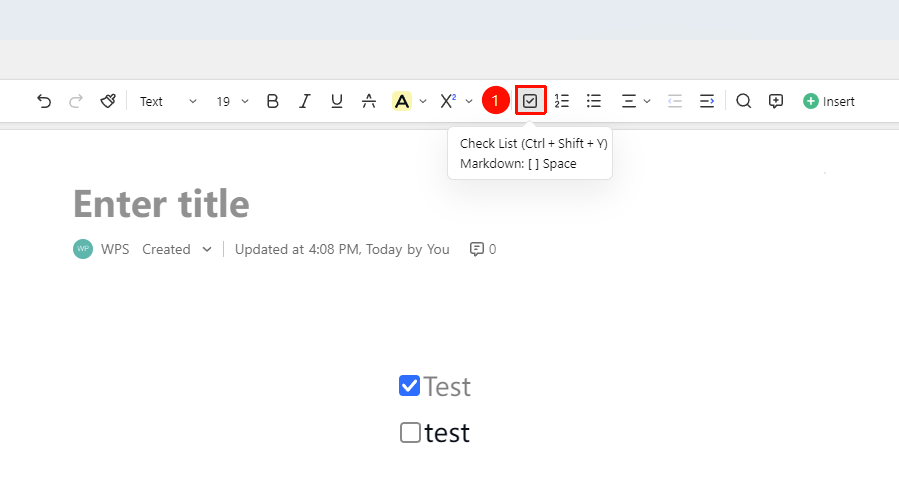Image resolution: width=899 pixels, height=501 pixels.
Task: Expand superscript options arrow
Action: (469, 101)
